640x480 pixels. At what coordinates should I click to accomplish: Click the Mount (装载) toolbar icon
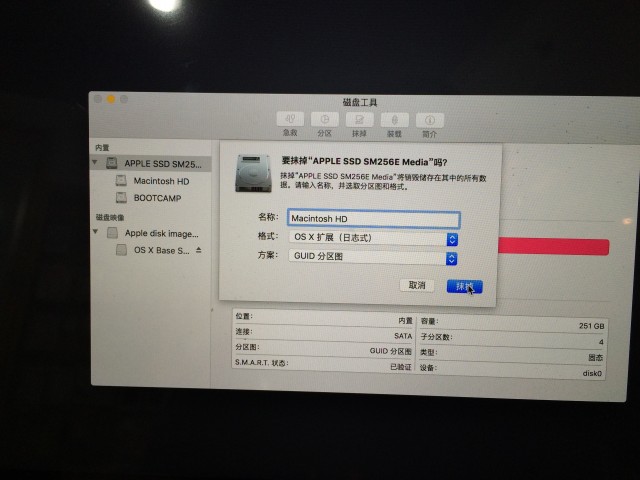394,120
